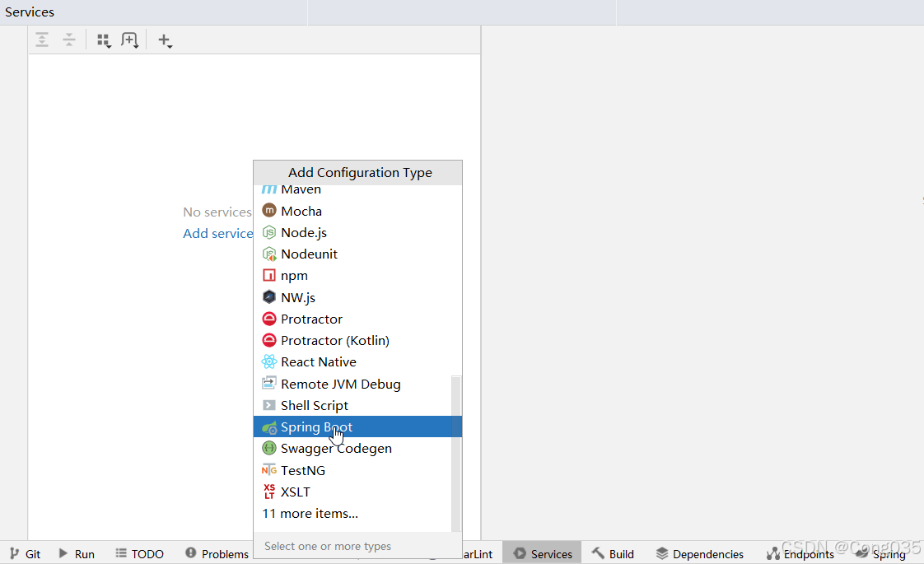Click the Nodeunit icon

[x=269, y=254]
